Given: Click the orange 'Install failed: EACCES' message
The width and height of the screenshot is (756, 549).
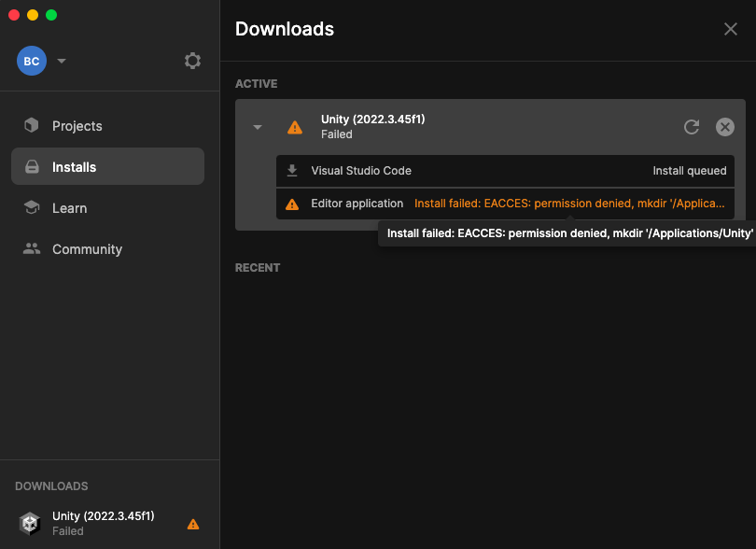Looking at the screenshot, I should pos(569,204).
